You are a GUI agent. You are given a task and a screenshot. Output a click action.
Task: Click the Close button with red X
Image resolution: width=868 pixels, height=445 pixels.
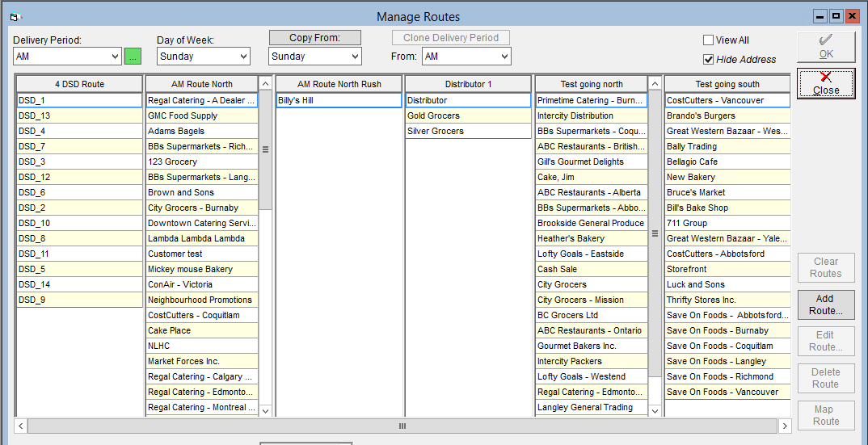click(x=826, y=83)
